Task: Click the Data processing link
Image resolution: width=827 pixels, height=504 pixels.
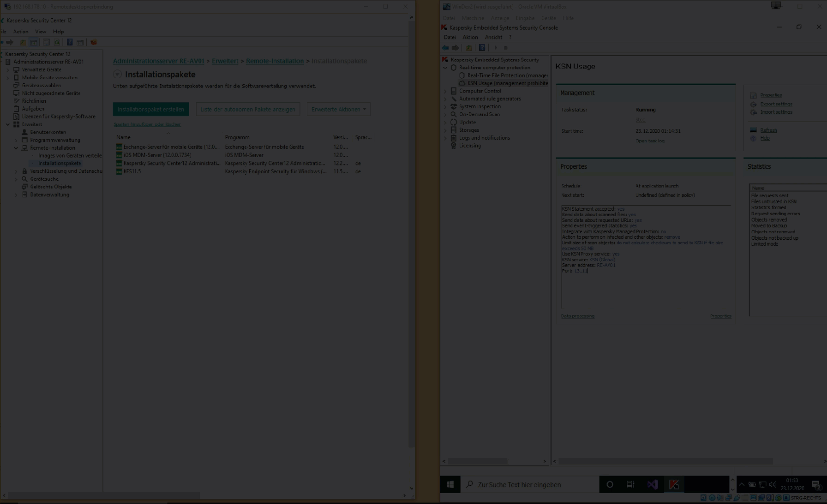Action: coord(578,316)
